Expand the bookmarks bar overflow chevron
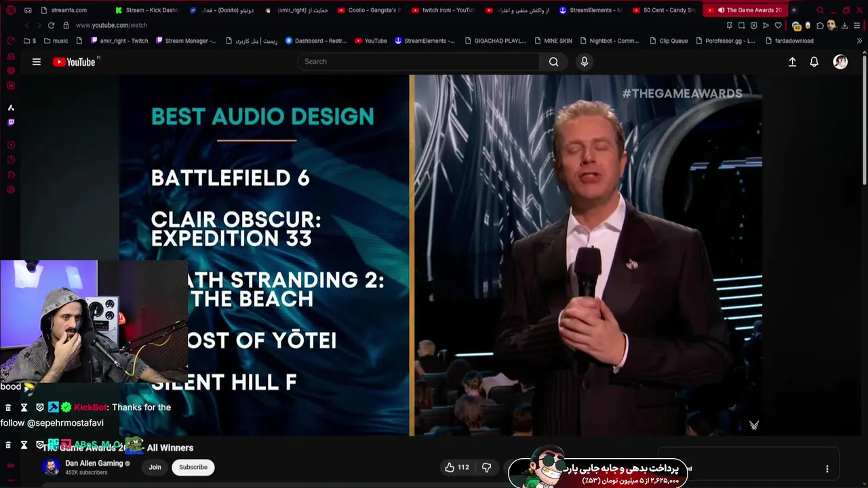This screenshot has height=488, width=868. tap(859, 41)
